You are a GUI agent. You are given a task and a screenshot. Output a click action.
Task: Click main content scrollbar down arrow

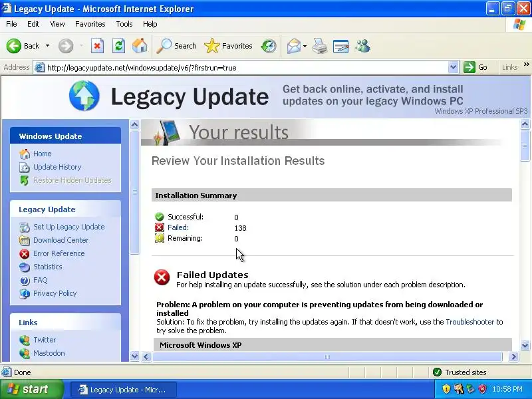tap(525, 345)
